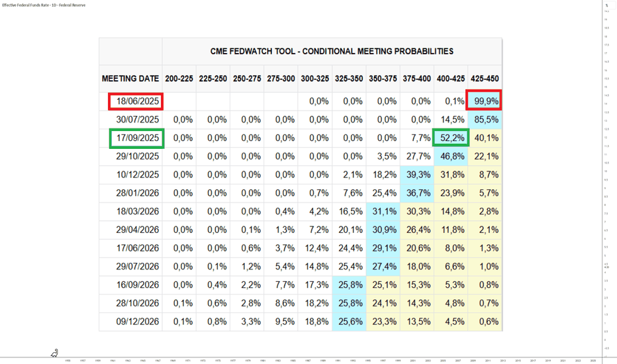The height and width of the screenshot is (364, 617).
Task: Click the 250-275 column header
Action: tap(247, 79)
